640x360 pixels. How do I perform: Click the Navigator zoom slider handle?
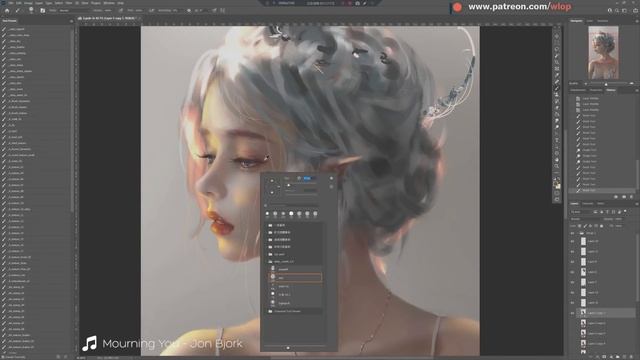(x=606, y=84)
